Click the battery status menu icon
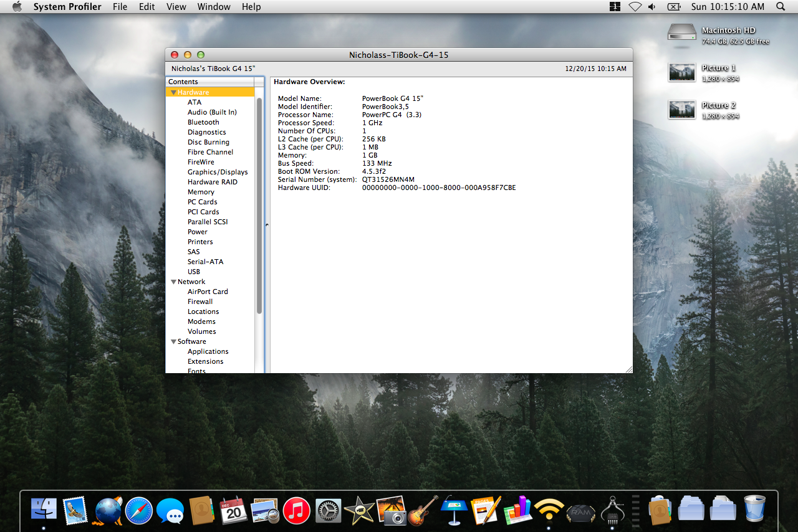The width and height of the screenshot is (798, 532). pyautogui.click(x=673, y=7)
